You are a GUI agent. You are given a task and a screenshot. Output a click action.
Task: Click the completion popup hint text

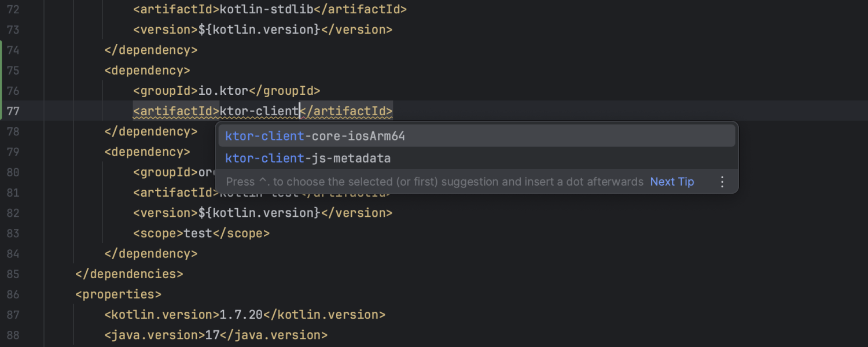coord(434,182)
